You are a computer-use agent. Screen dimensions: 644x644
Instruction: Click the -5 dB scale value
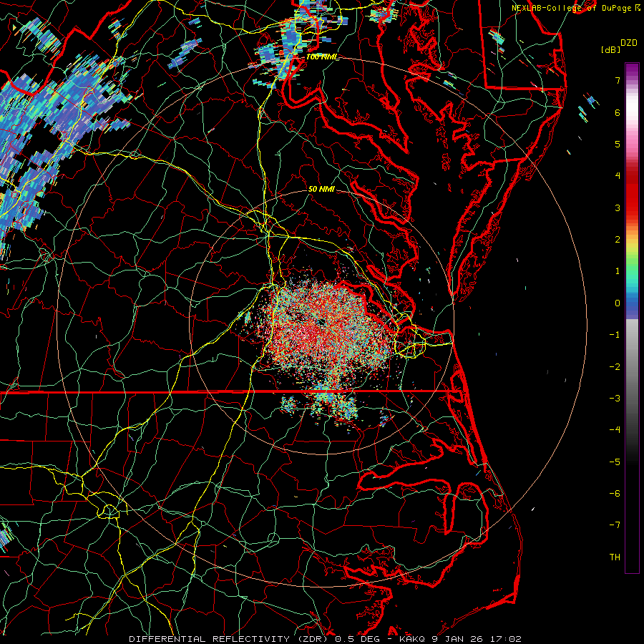point(615,462)
